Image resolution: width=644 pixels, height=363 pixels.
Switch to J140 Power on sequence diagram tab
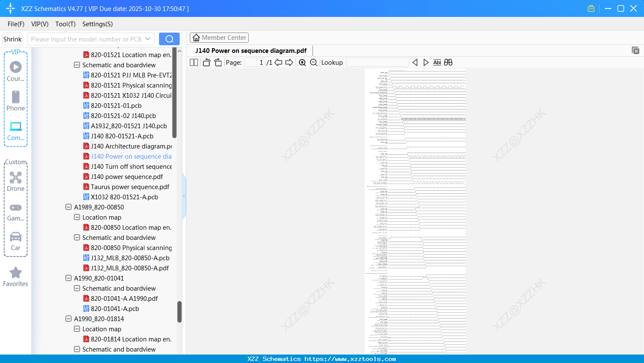click(x=251, y=50)
